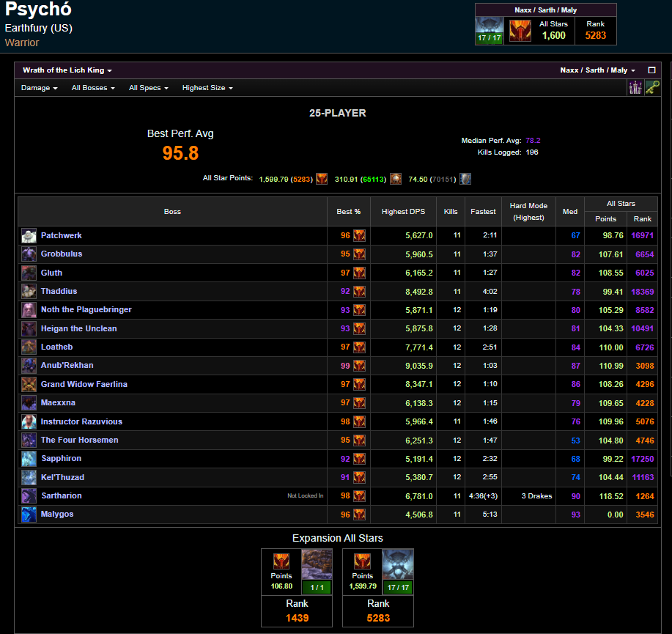Screen dimensions: 672x634
Task: Open Grand Widow Faerlina boss icon
Action: point(29,385)
